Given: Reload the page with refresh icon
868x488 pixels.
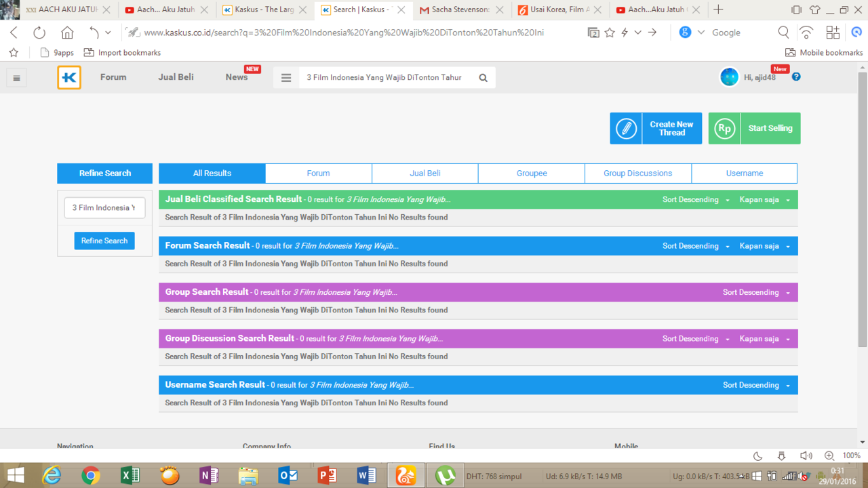Looking at the screenshot, I should 39,33.
